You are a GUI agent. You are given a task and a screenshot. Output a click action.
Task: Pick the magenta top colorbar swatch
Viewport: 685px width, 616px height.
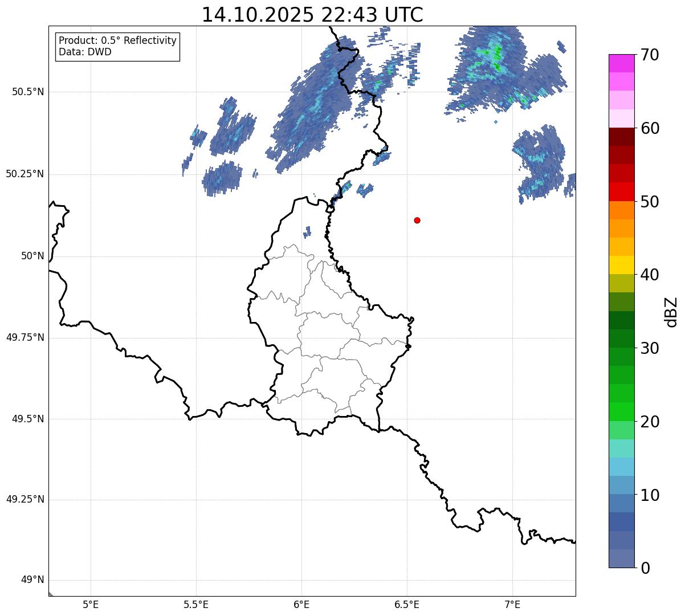point(621,63)
